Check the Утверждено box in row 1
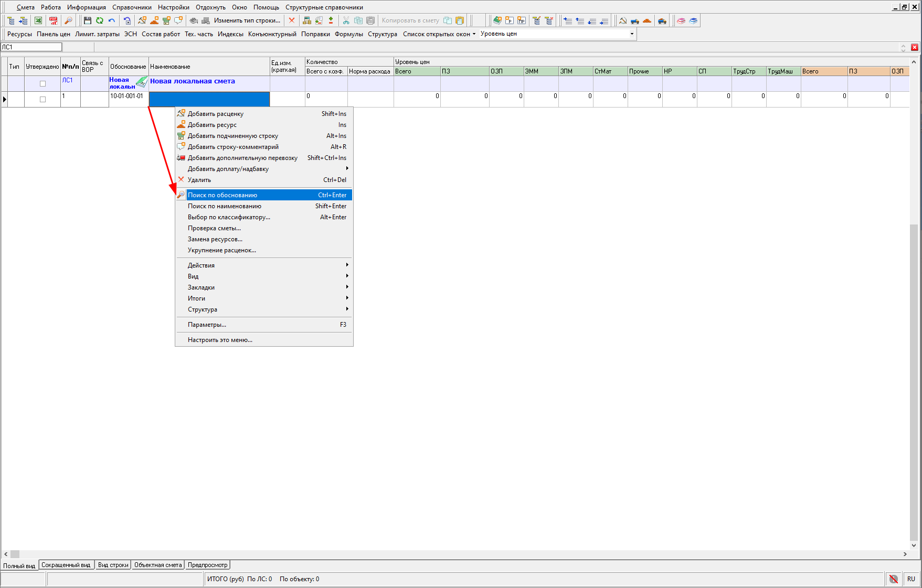This screenshot has height=588, width=922. (x=43, y=99)
